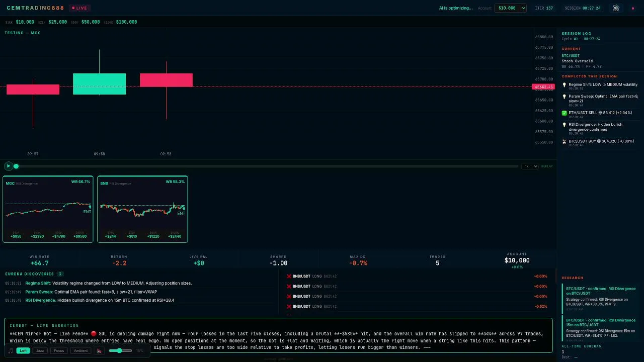
Task: Click the red X on first BNB/USDT row
Action: [x=289, y=276]
